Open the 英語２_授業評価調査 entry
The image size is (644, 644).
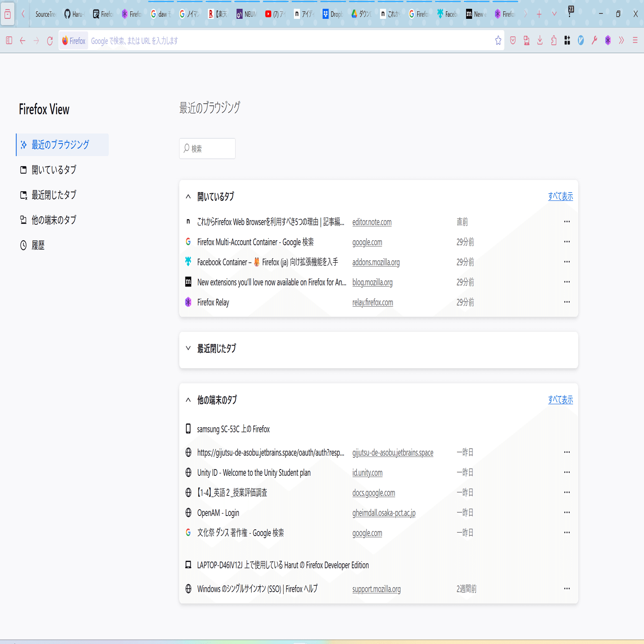tap(232, 493)
